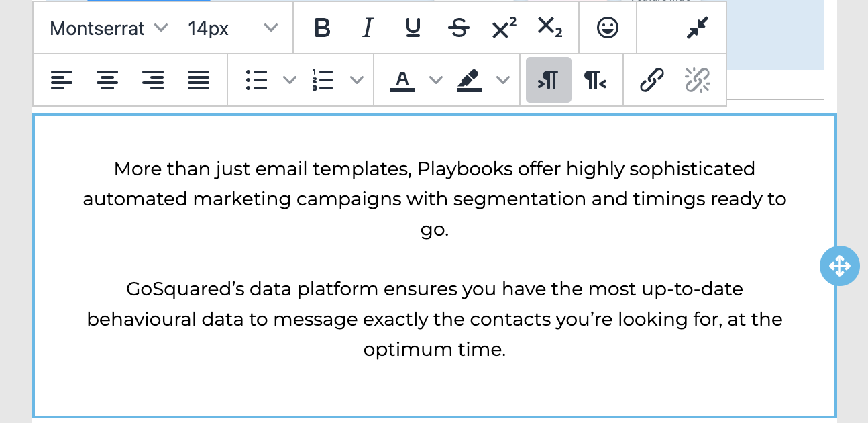
Task: Collapse the toolbar with shrink arrows icon
Action: coord(698,28)
